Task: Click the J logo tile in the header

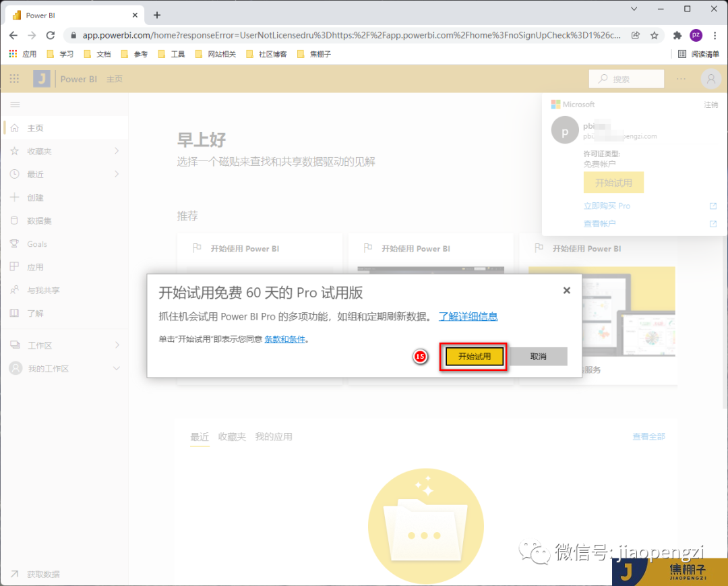Action: click(x=41, y=79)
